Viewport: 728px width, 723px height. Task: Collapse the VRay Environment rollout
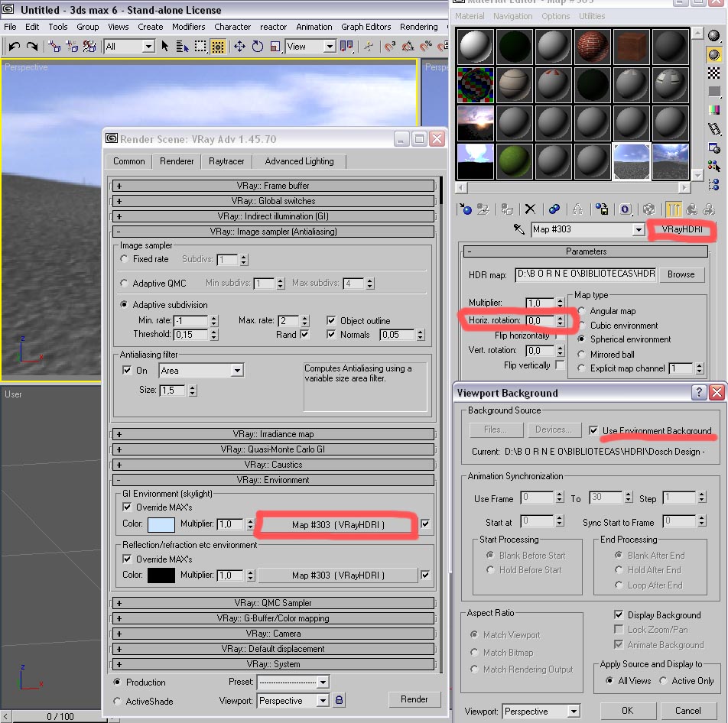273,480
